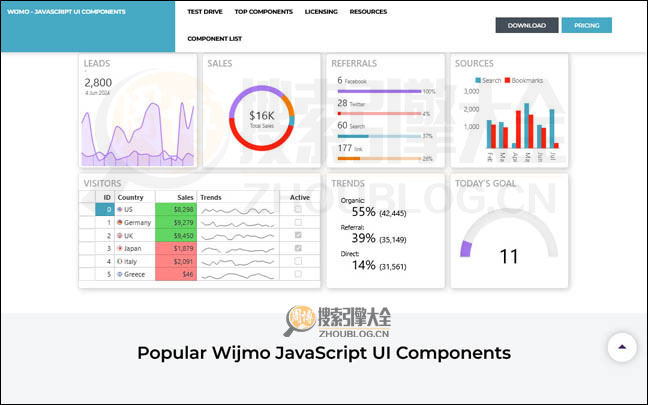Select the $9,279 sales cell
The image size is (648, 405).
coord(176,222)
